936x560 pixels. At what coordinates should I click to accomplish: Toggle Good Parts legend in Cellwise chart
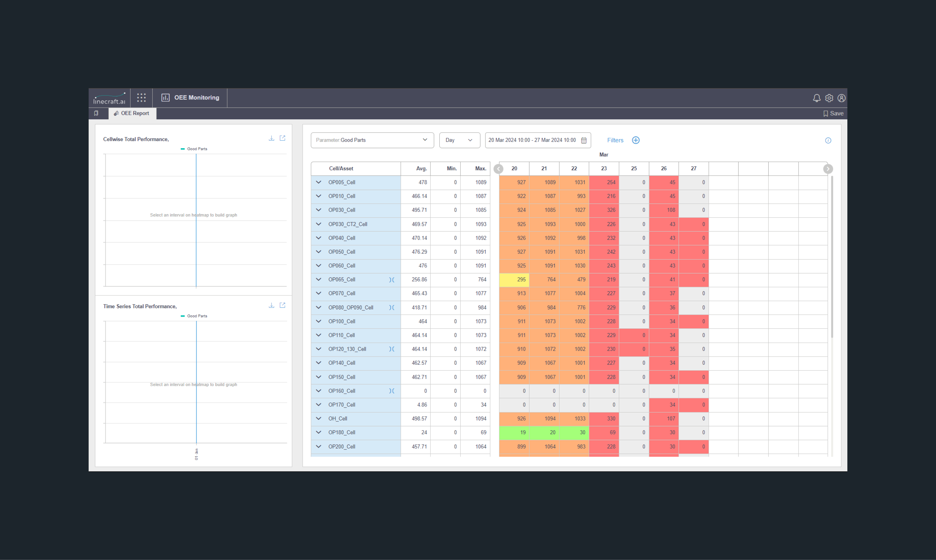pyautogui.click(x=194, y=149)
